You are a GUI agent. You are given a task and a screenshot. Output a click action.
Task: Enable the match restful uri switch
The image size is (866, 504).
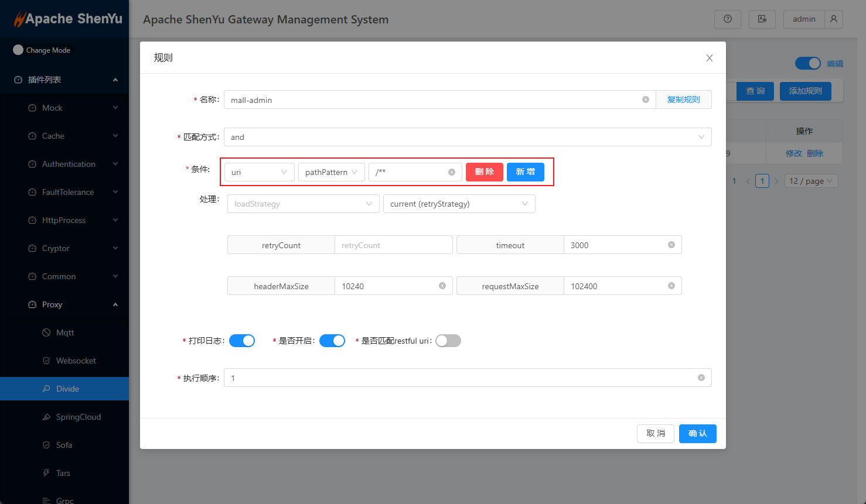(x=448, y=341)
